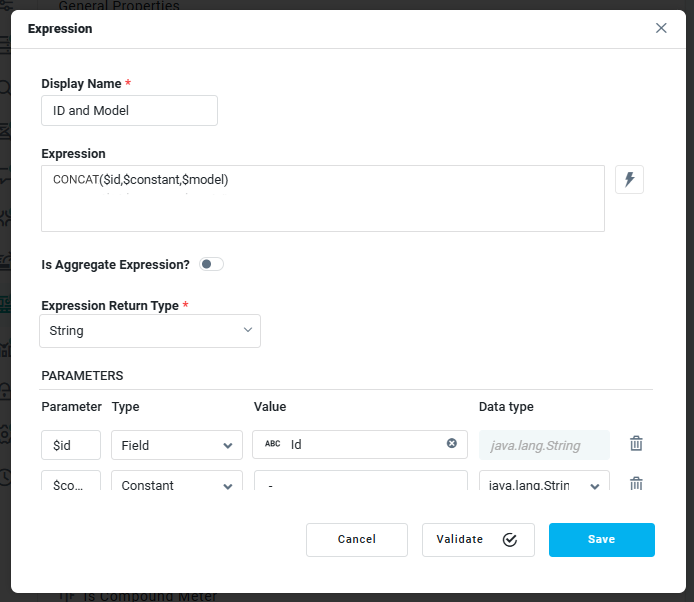
Task: Expand the Constant type dropdown
Action: coord(176,485)
